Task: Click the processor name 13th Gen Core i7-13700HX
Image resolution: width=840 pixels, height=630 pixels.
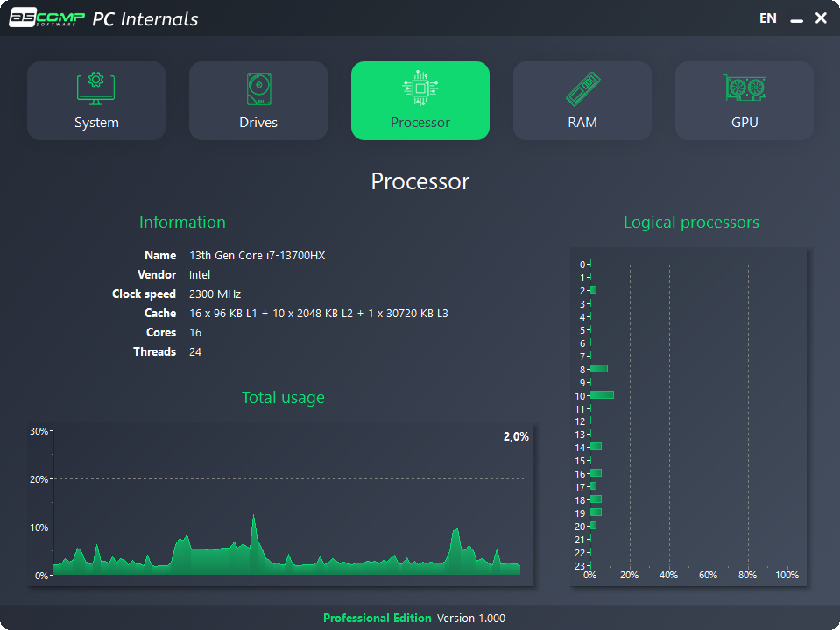Action: point(258,256)
